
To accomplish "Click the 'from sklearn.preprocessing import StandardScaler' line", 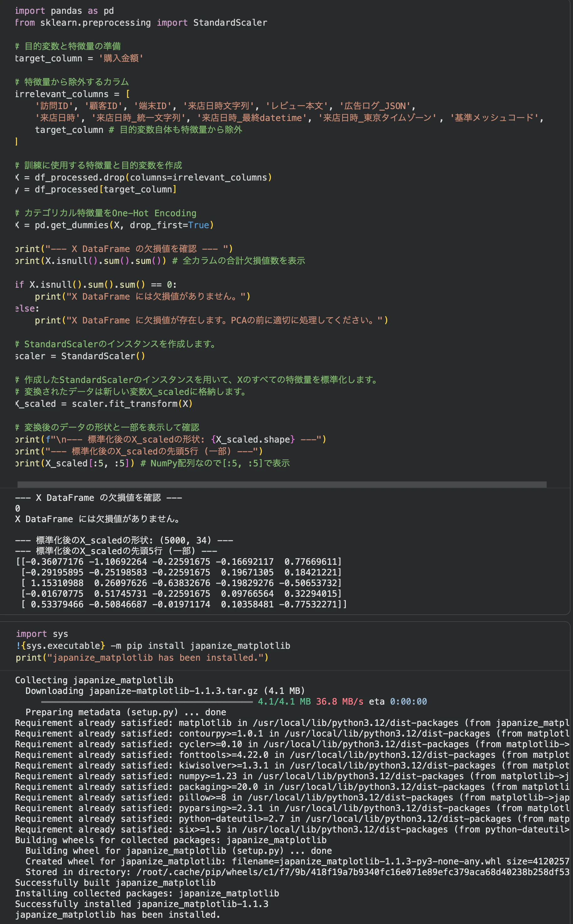I will pos(141,23).
